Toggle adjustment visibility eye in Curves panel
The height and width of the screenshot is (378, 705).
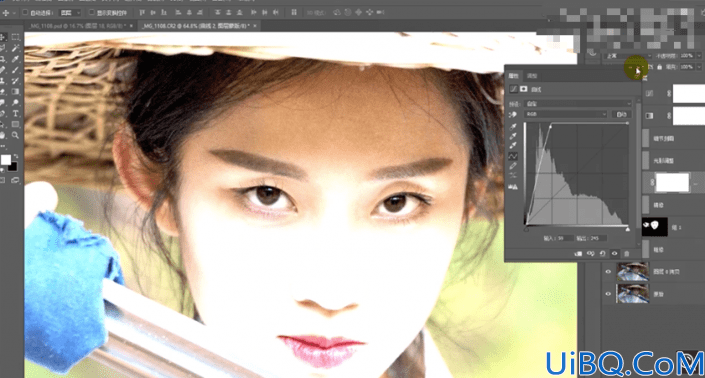tap(614, 254)
